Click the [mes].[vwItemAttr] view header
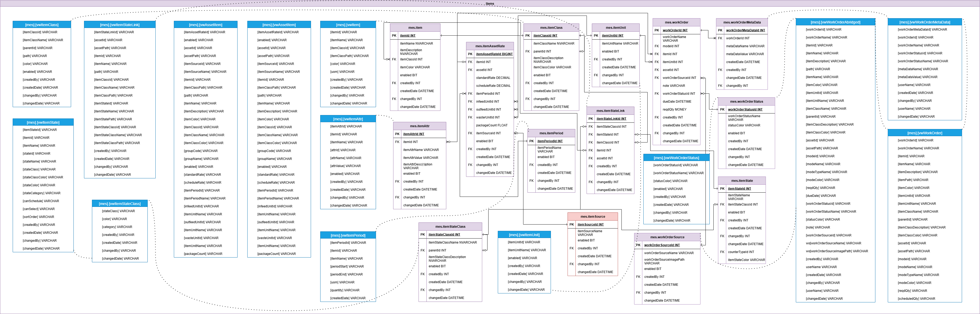The width and height of the screenshot is (980, 314). click(x=348, y=119)
